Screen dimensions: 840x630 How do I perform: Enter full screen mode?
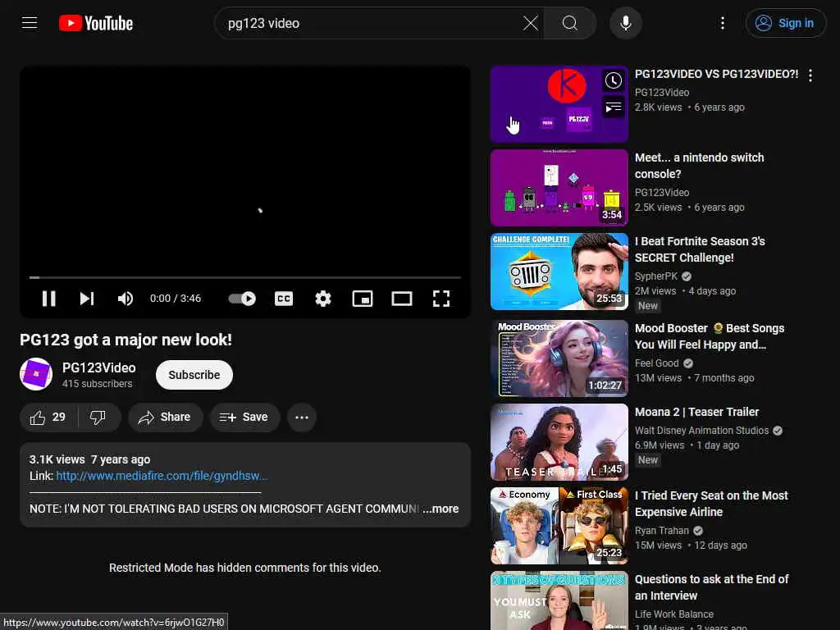pos(441,299)
